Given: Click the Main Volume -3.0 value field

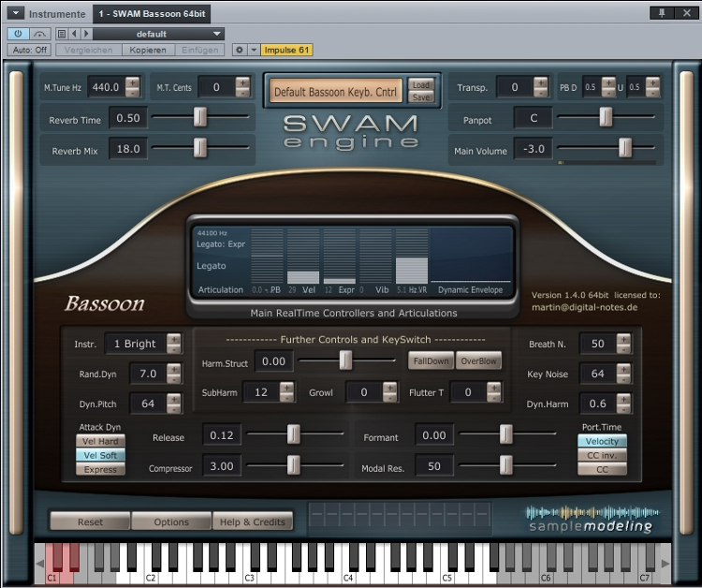Looking at the screenshot, I should click(x=534, y=149).
